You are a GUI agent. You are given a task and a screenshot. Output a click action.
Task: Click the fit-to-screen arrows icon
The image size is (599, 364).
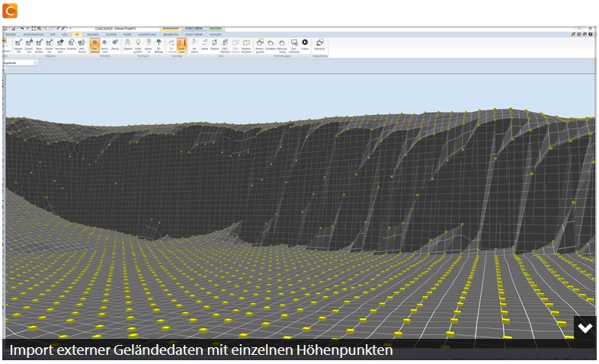pos(34,29)
